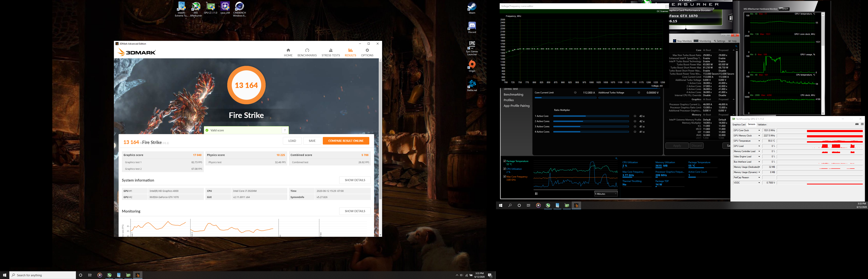This screenshot has height=279, width=868.
Task: Click info icon next to Additional Turbo Voltage
Action: (639, 93)
